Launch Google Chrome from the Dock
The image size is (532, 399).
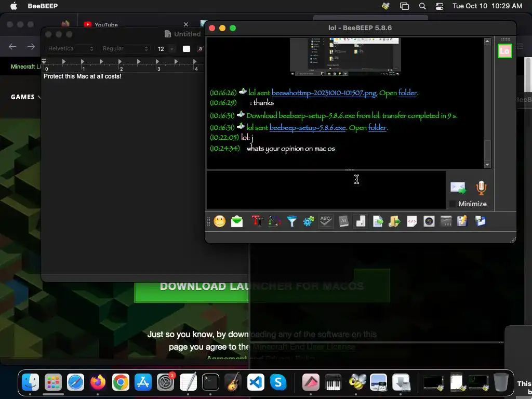click(x=121, y=382)
